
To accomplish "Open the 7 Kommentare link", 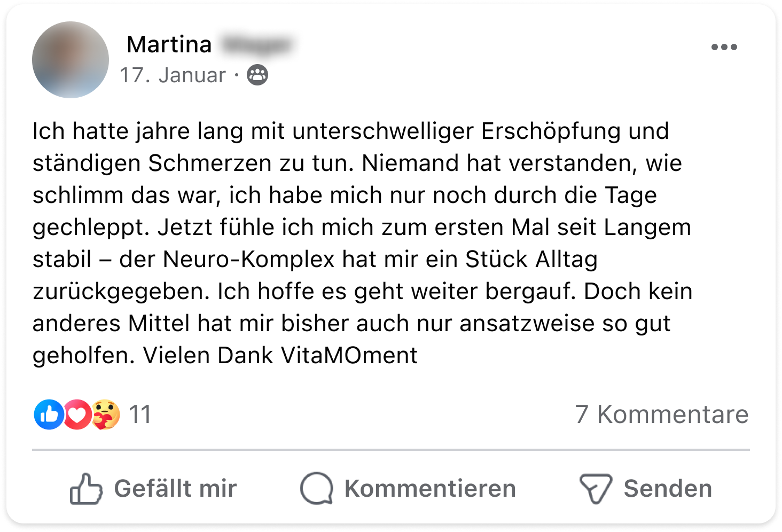I will click(662, 414).
